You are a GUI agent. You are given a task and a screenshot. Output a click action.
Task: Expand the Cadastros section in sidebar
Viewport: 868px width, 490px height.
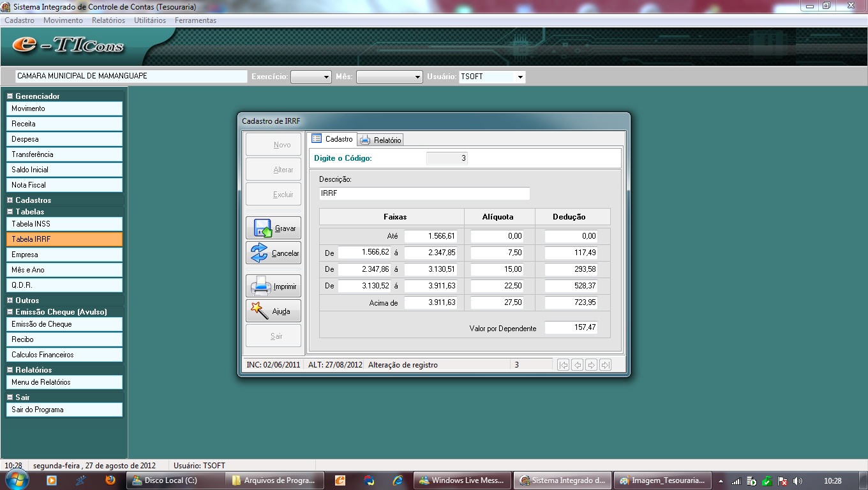pyautogui.click(x=10, y=200)
